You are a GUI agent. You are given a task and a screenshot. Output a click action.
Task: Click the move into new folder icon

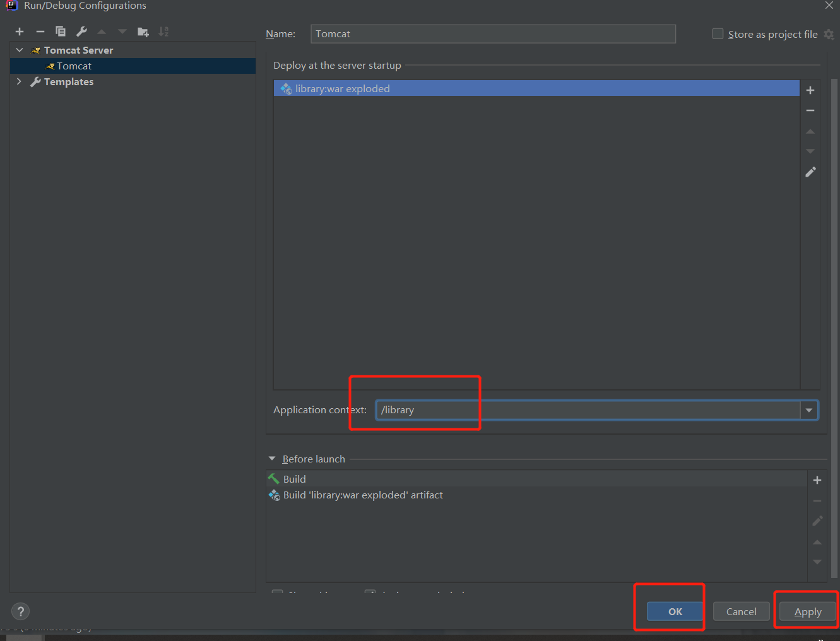pos(143,32)
